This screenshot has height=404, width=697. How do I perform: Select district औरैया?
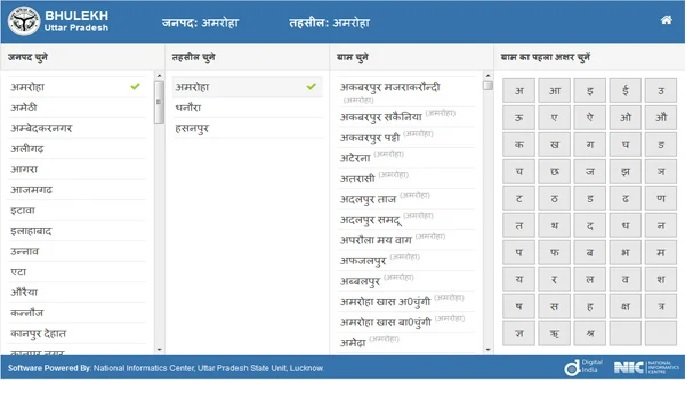point(76,292)
